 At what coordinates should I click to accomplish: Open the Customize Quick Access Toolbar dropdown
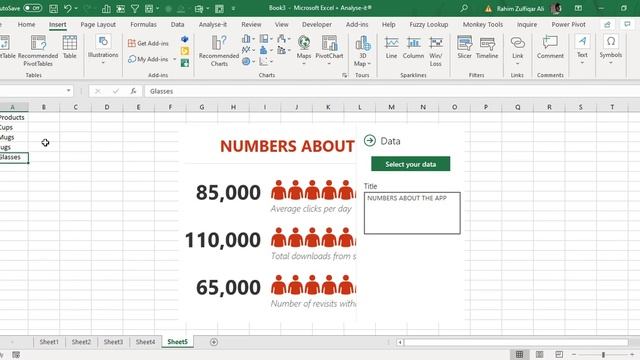pos(233,9)
